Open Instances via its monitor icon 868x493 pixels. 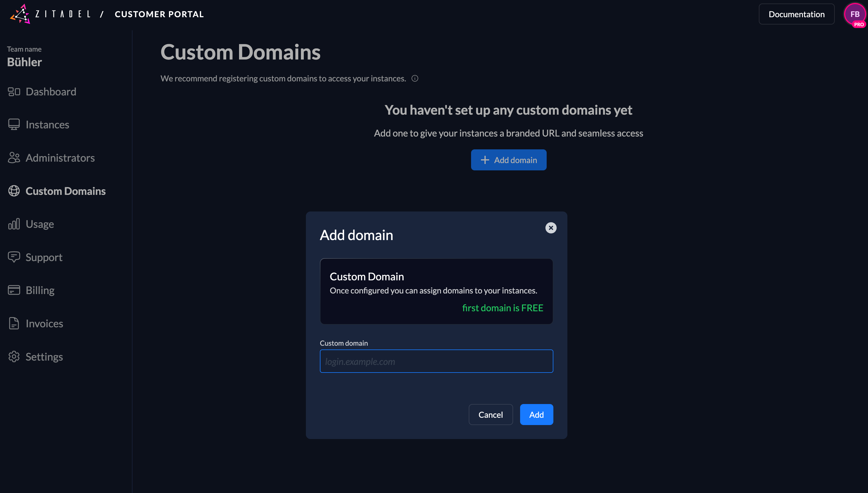14,124
